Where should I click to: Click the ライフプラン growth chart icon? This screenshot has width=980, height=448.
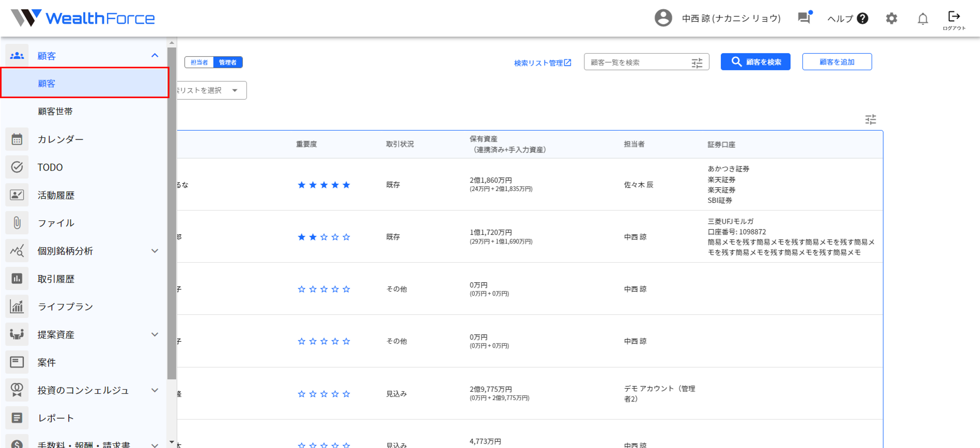17,306
